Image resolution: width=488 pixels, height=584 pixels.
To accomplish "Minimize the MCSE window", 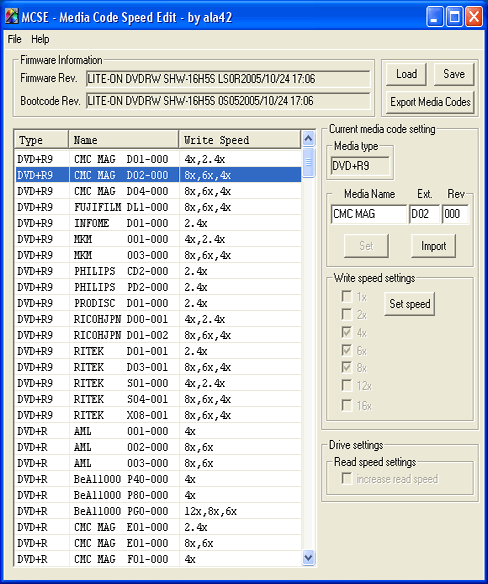I will (434, 17).
